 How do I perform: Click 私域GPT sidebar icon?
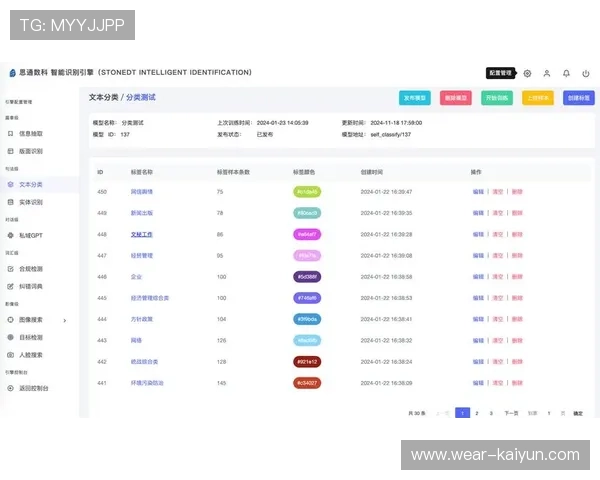[x=10, y=235]
